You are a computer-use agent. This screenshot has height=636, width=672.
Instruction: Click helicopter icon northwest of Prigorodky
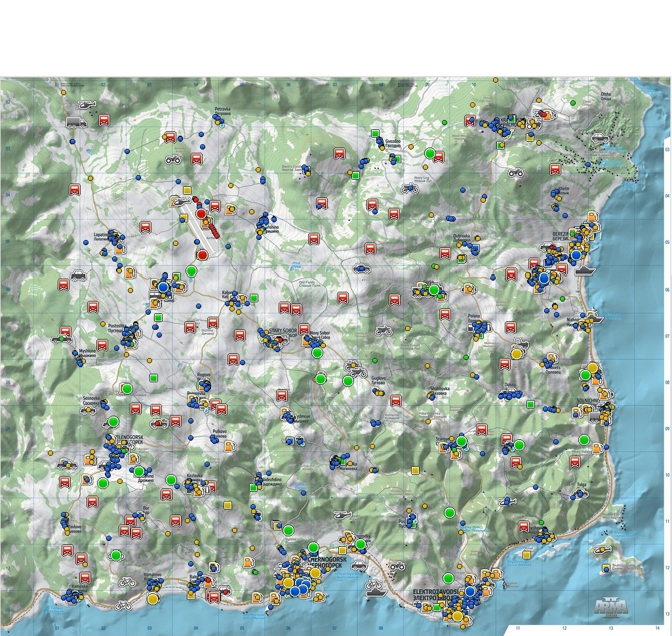342,514
